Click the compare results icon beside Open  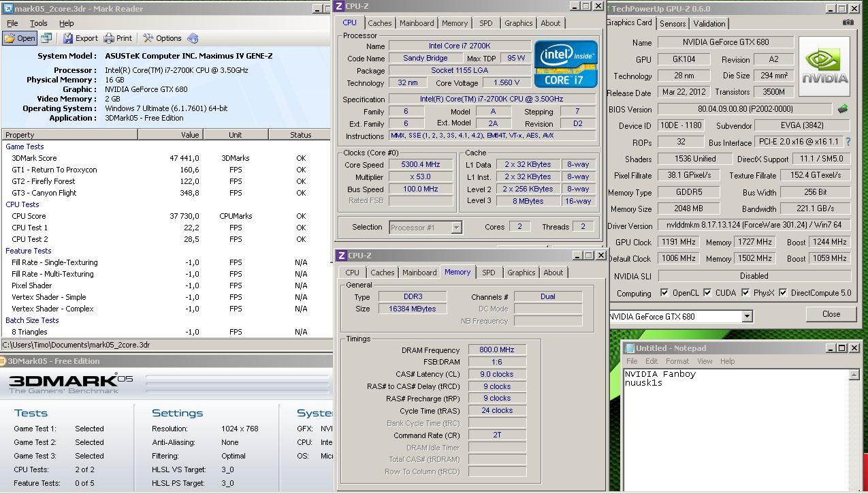click(46, 38)
